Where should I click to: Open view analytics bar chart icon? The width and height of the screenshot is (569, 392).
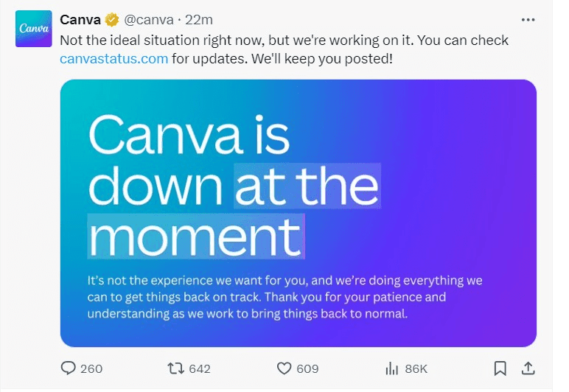(x=391, y=368)
